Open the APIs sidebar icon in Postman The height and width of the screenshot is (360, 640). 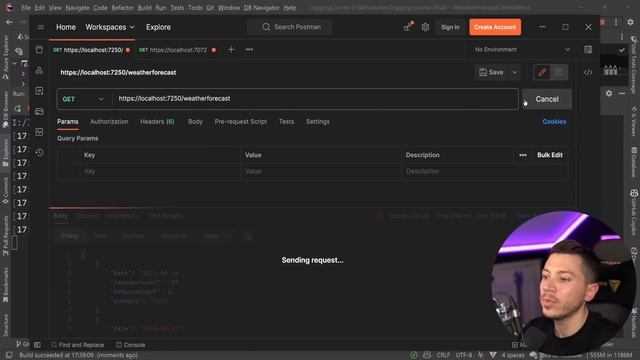(39, 70)
